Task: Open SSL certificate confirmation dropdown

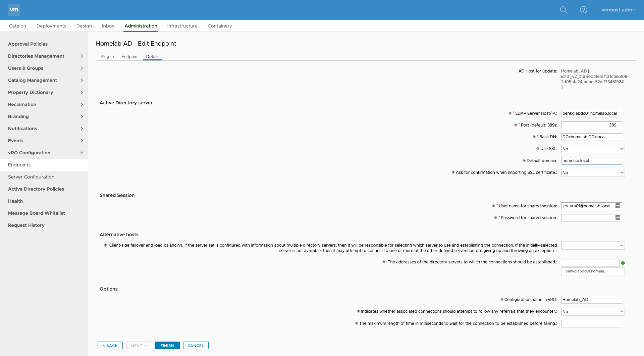Action: [x=593, y=173]
